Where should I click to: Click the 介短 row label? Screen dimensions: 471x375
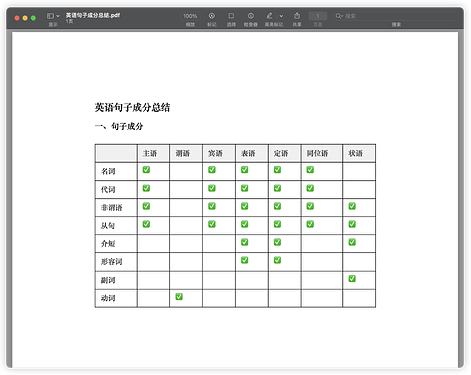(108, 244)
